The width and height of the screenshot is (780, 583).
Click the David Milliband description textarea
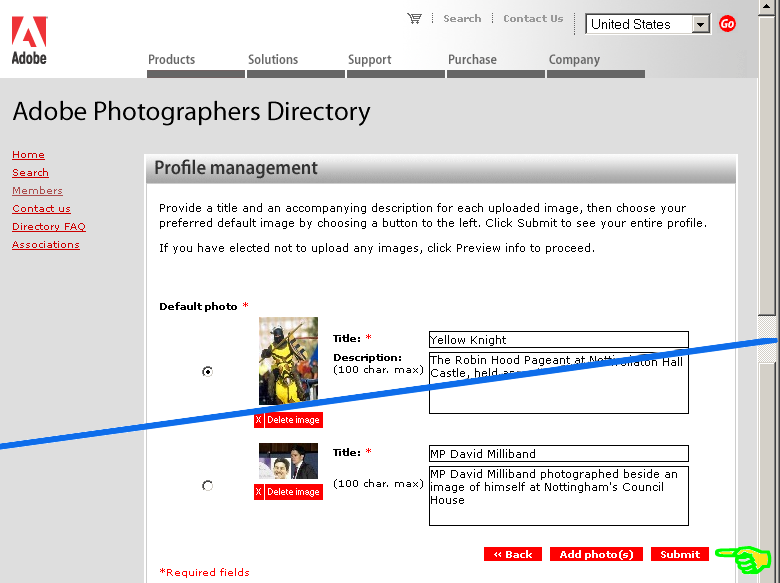[559, 495]
